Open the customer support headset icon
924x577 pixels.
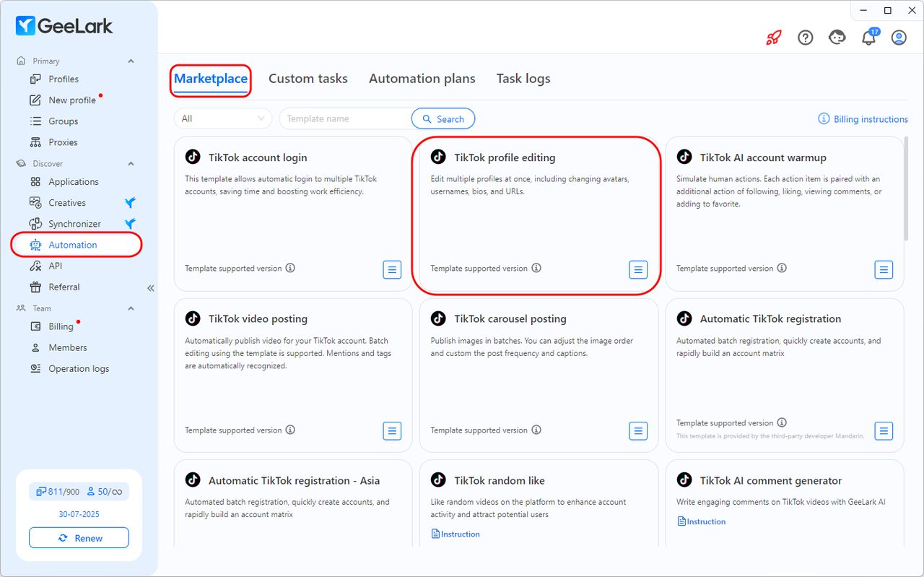point(837,38)
